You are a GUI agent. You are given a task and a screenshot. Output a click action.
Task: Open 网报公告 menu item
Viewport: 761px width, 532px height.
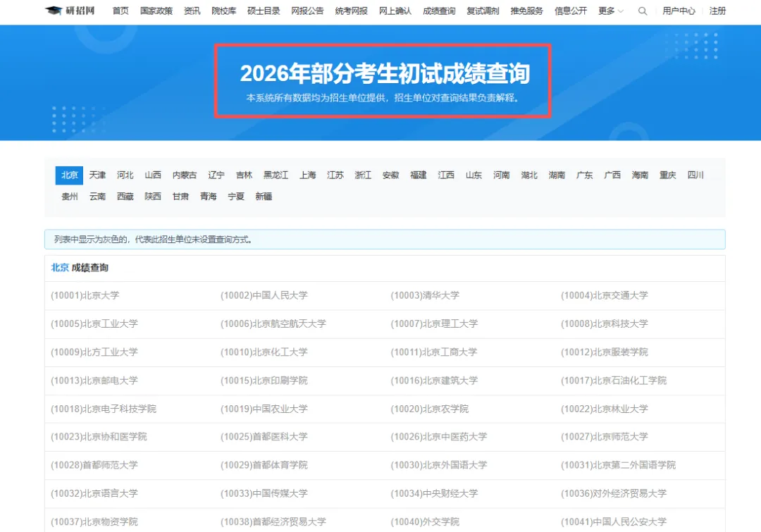click(307, 11)
